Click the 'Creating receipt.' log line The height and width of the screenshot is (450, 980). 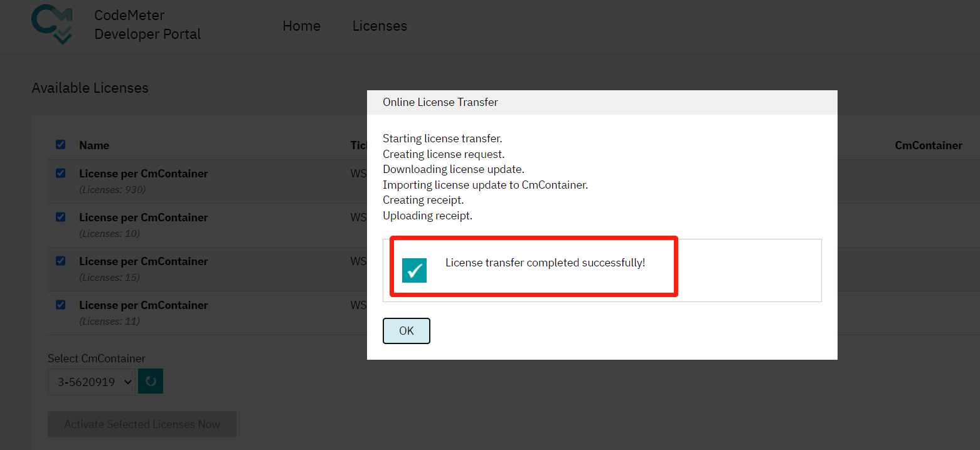tap(423, 200)
